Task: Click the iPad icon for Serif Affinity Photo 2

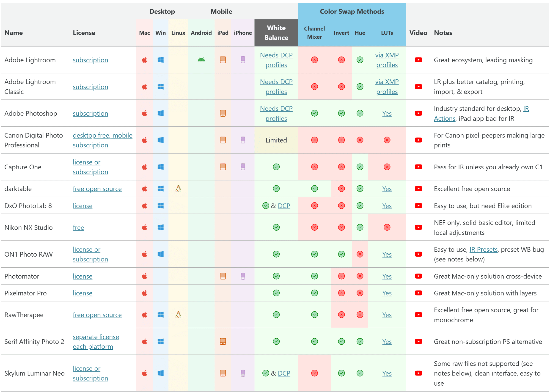Action: pyautogui.click(x=223, y=342)
